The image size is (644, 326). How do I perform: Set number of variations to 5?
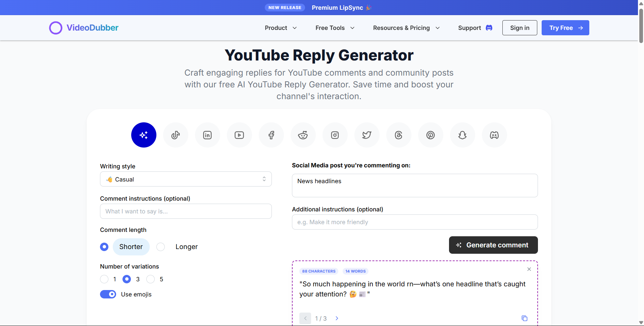151,279
